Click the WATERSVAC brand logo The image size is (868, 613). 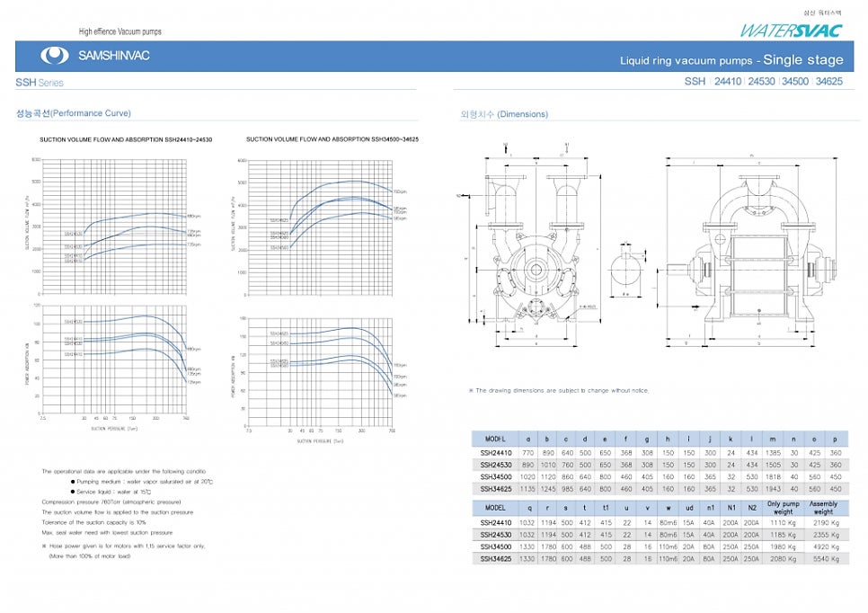click(x=792, y=31)
